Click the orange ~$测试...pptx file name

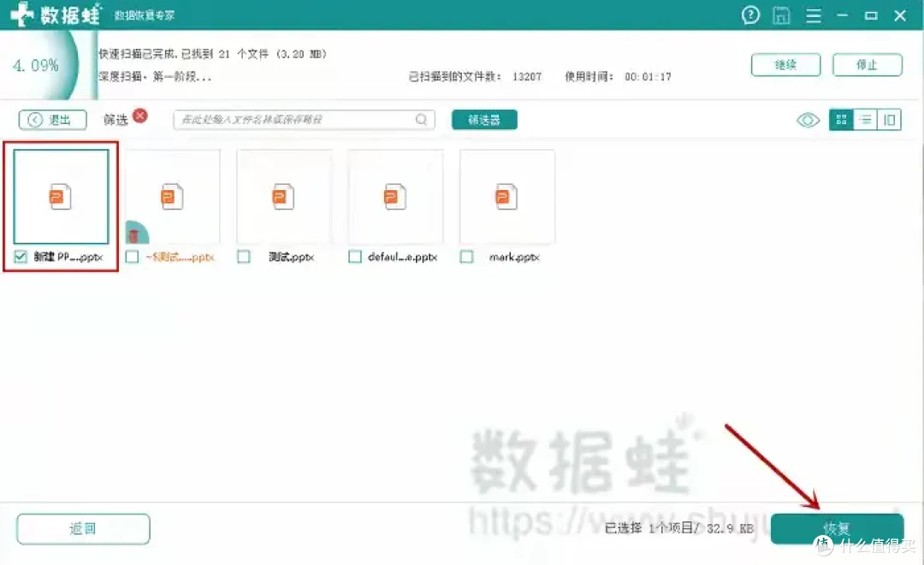click(x=181, y=257)
